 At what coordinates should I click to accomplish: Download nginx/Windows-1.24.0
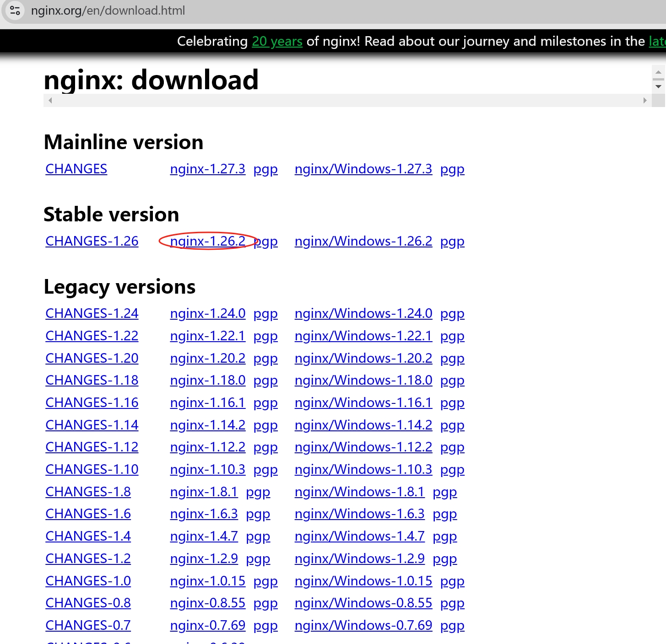[x=363, y=313]
